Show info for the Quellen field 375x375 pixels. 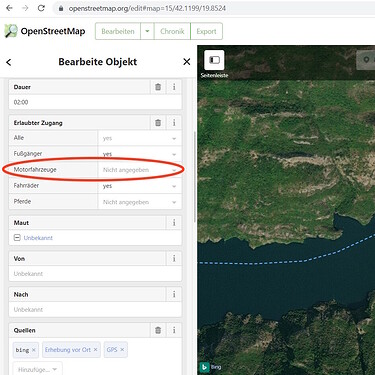[x=174, y=330]
